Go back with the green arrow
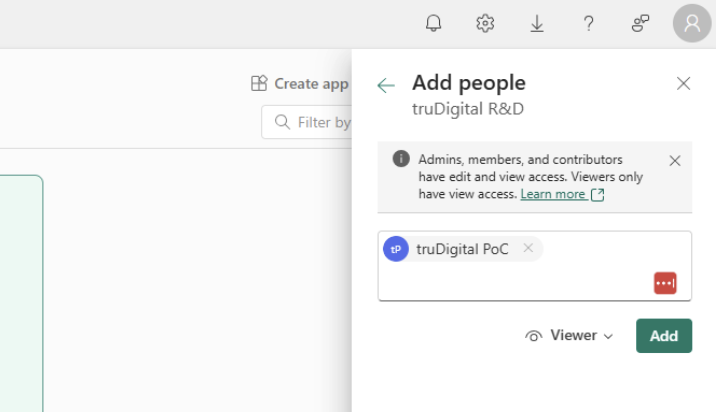720x412 pixels. pyautogui.click(x=386, y=85)
